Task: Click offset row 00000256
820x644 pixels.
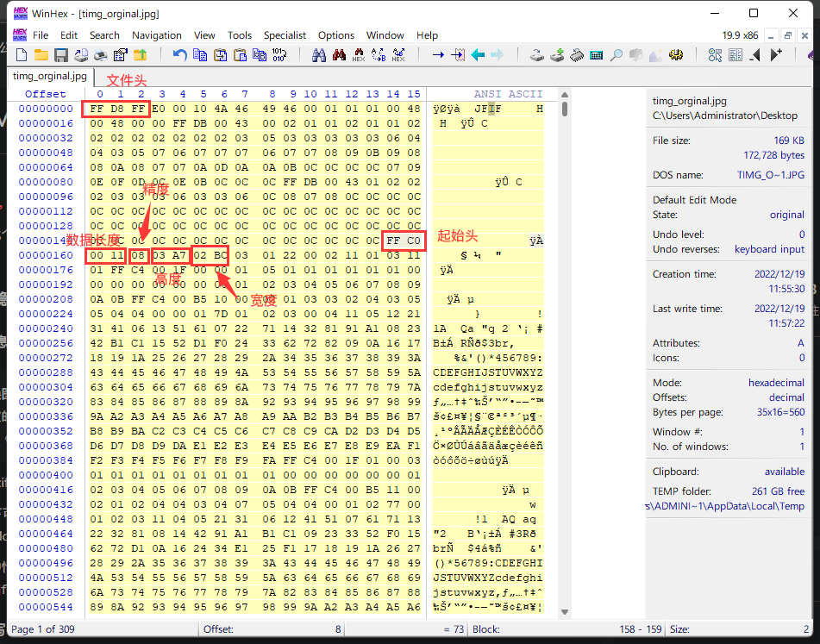Action: [46, 343]
